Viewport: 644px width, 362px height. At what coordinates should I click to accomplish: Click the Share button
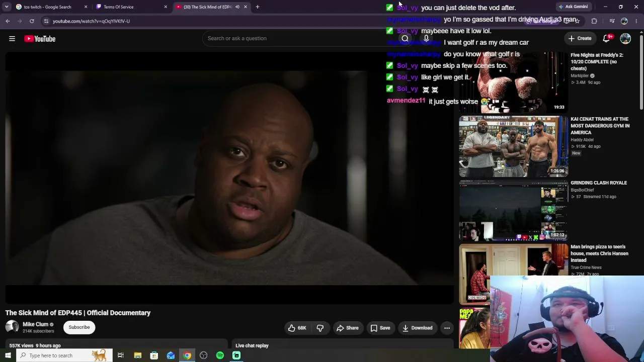click(x=348, y=328)
